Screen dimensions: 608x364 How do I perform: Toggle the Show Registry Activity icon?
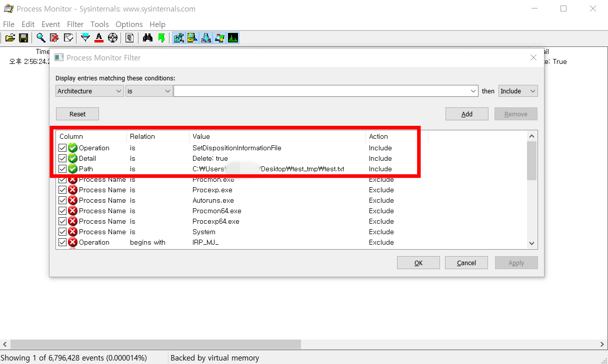coord(179,37)
